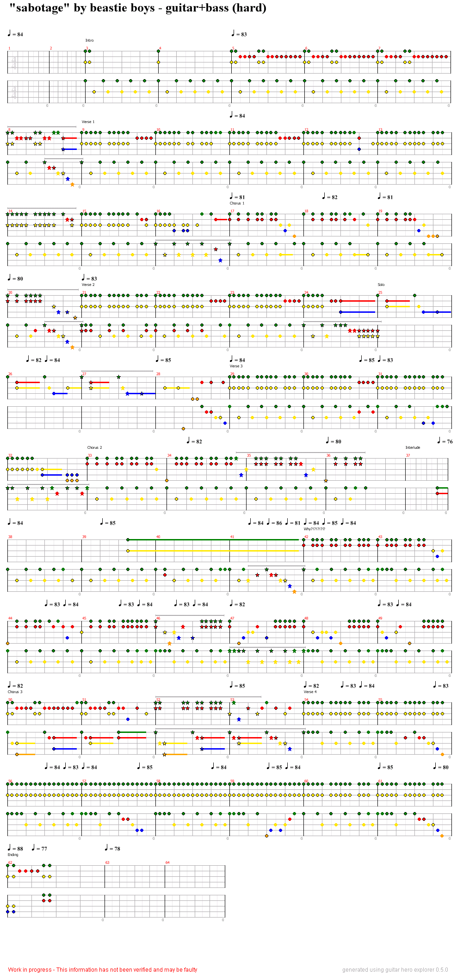The image size is (457, 980).
Task: Click the Why?!?!?!?!? section label
Action: (x=315, y=529)
